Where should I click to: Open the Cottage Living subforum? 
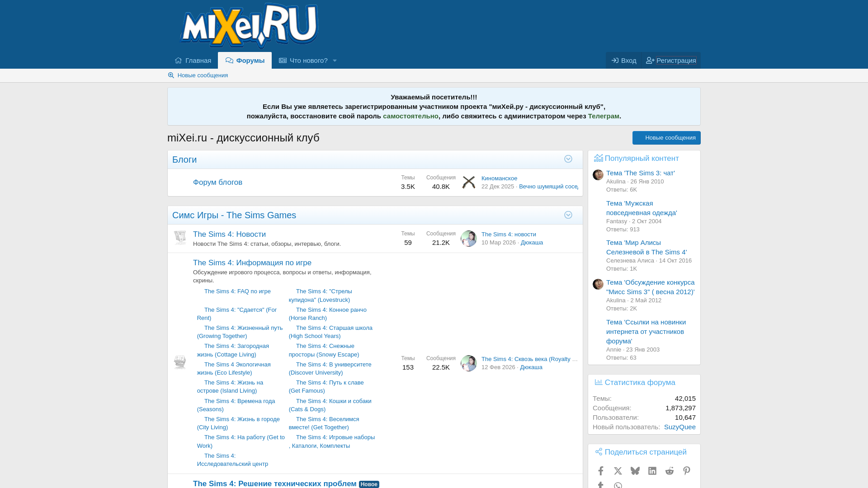(233, 350)
